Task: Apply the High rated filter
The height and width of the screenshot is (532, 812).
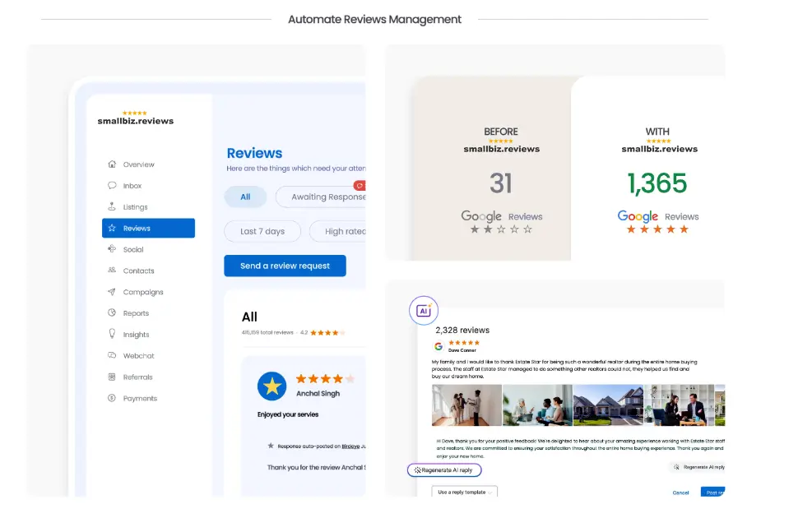Action: (337, 231)
